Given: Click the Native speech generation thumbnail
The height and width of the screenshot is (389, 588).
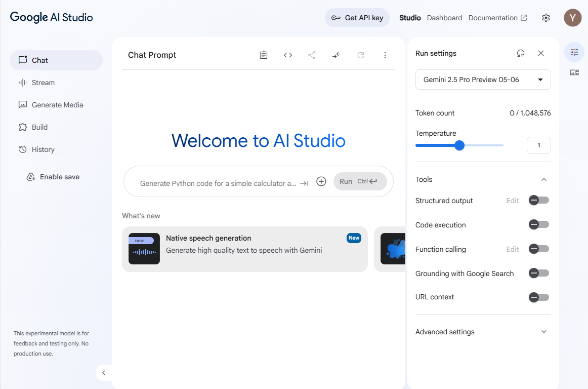Looking at the screenshot, I should 144,249.
